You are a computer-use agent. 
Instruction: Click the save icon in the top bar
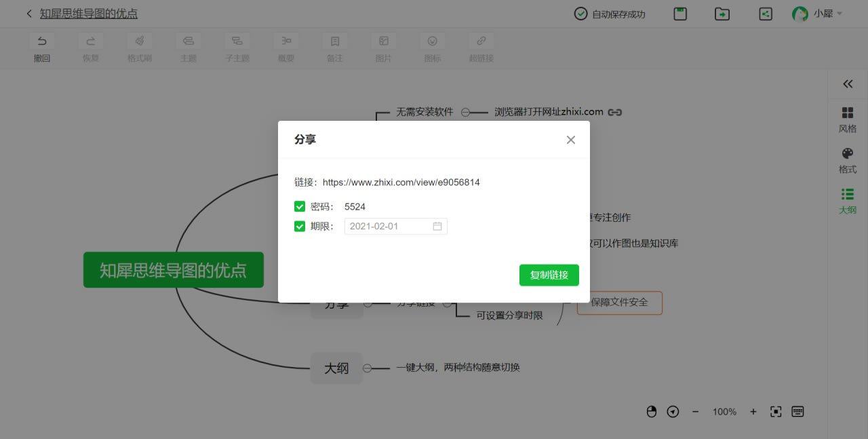(x=680, y=14)
